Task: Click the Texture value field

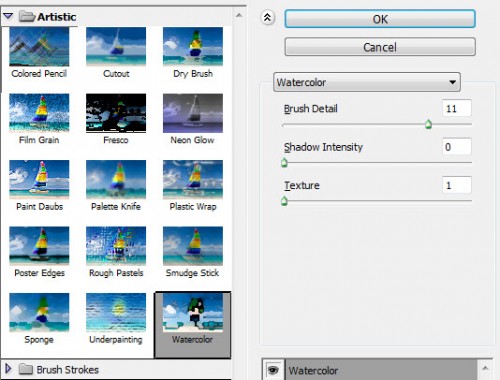Action: pos(457,185)
